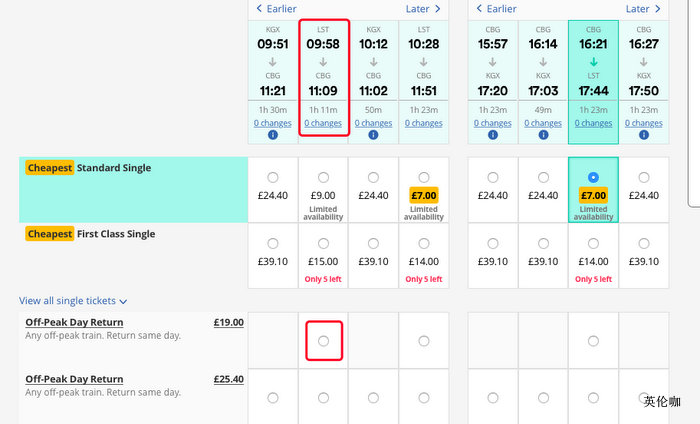This screenshot has width=700, height=424.
Task: Click the 10:12 KGX to CBG train header
Action: [373, 60]
